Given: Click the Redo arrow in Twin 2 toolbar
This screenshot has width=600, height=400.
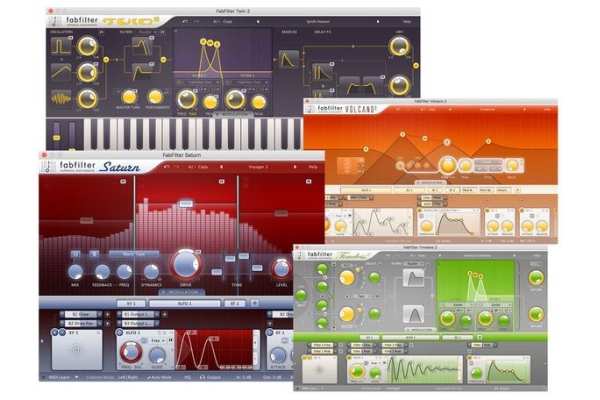Looking at the screenshot, I should [x=196, y=22].
